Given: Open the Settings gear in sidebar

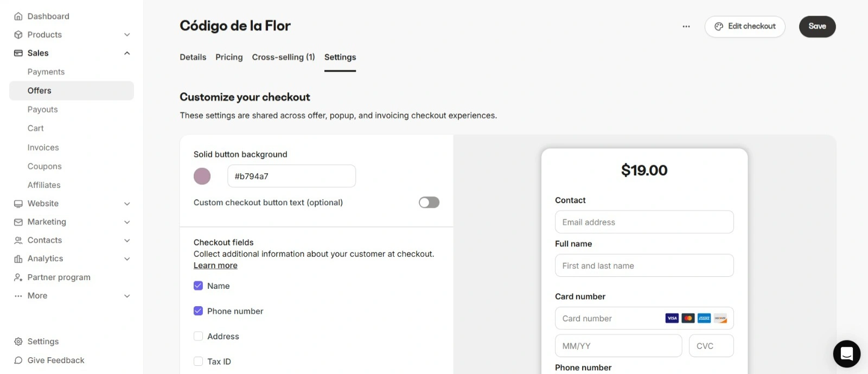Looking at the screenshot, I should coord(18,341).
